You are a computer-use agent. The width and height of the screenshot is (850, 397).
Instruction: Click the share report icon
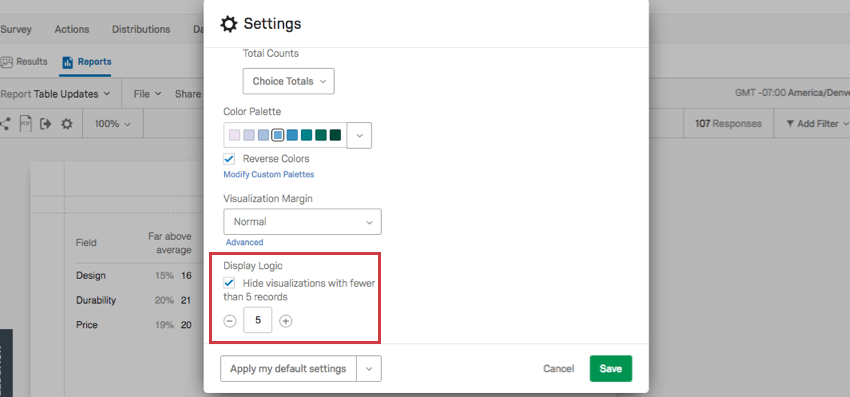(x=4, y=124)
